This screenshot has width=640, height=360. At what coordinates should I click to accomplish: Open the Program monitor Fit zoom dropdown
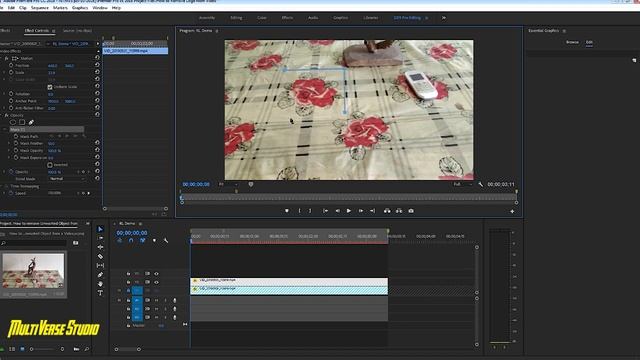(228, 184)
